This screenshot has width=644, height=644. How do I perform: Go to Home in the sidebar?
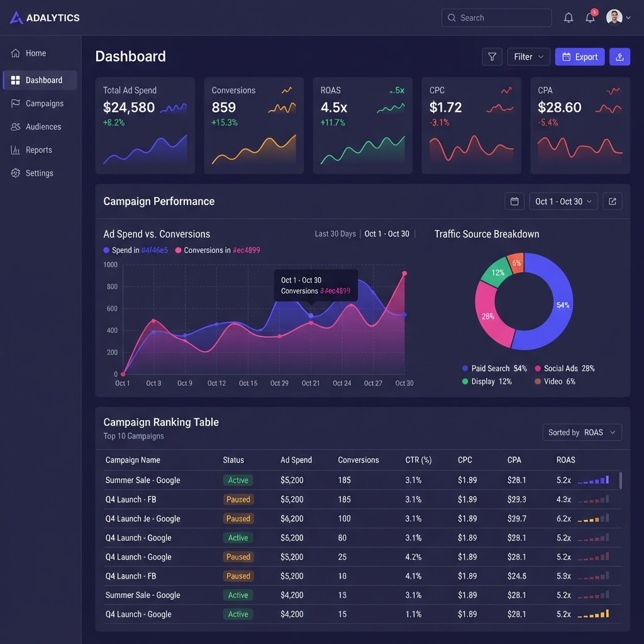40,53
